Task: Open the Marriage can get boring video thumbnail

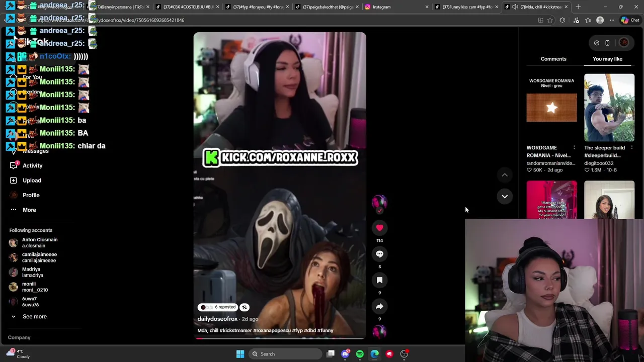Action: [551, 200]
